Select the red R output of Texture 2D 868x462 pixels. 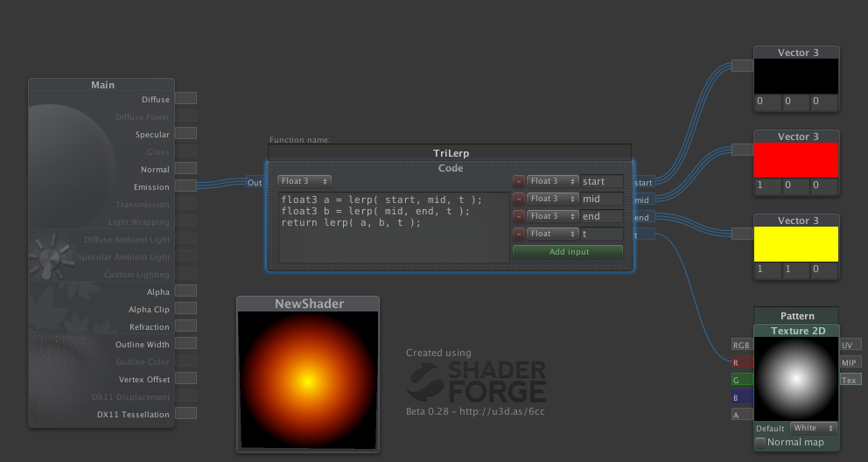point(741,361)
